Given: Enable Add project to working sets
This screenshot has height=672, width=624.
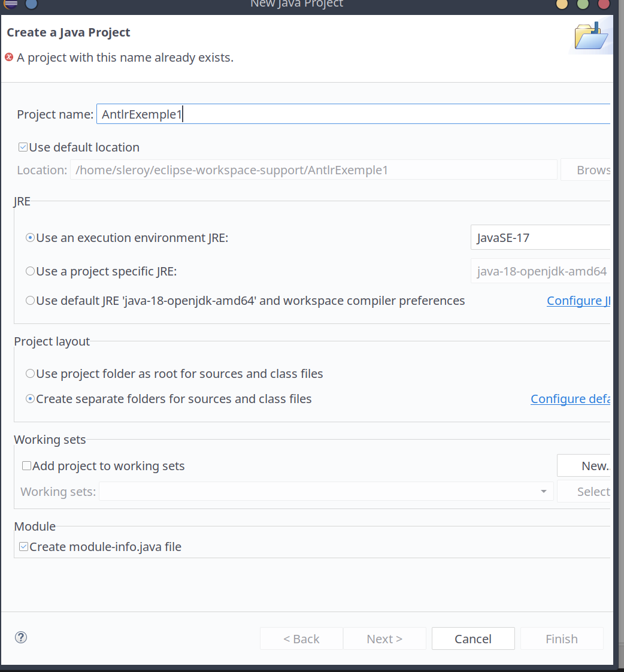Looking at the screenshot, I should tap(26, 466).
